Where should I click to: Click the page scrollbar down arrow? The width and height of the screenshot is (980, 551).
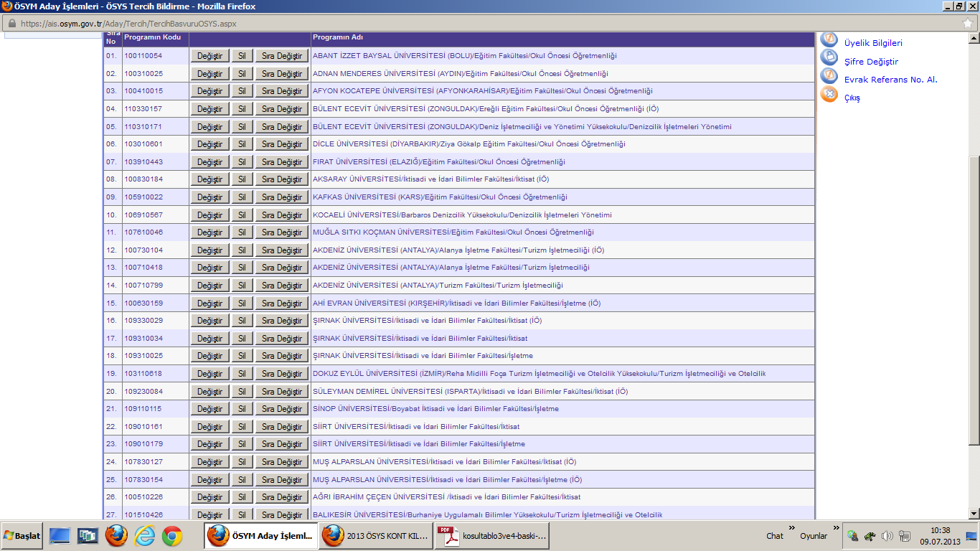974,513
